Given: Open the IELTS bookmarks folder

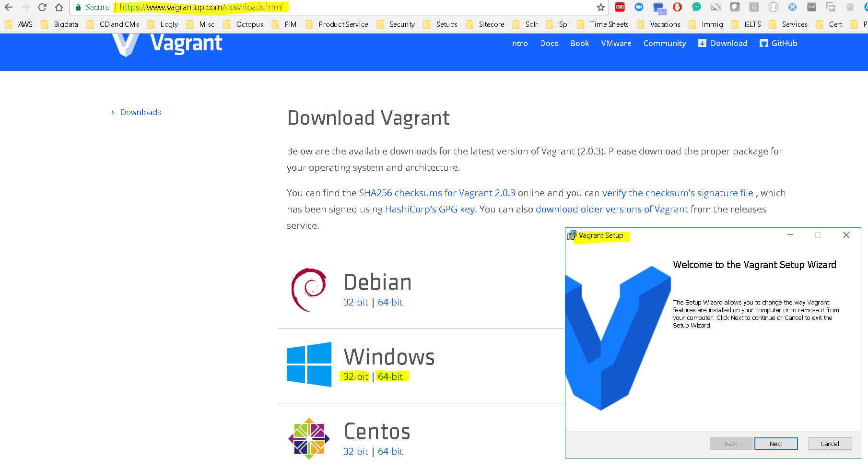Looking at the screenshot, I should 747,24.
